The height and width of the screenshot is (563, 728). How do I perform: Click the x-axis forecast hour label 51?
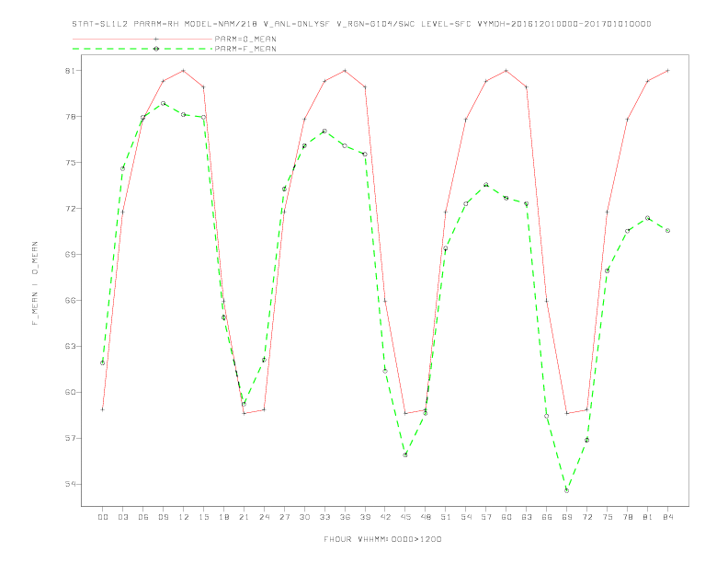[446, 517]
